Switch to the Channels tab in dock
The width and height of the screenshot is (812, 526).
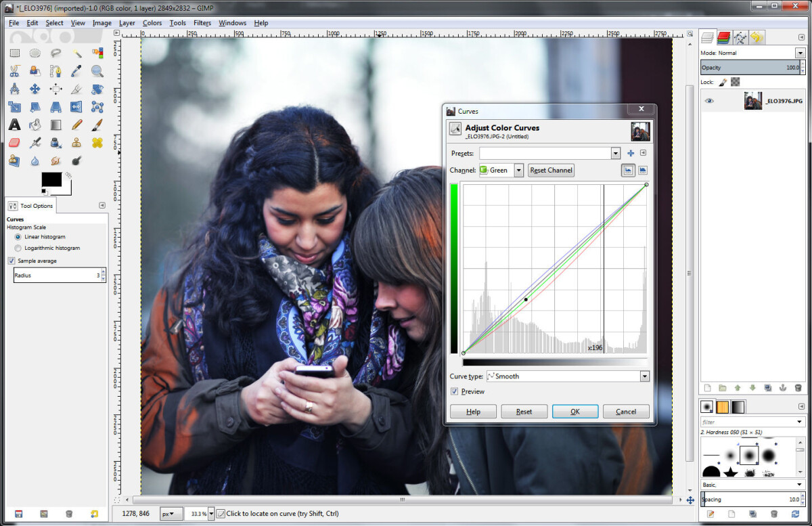[x=724, y=38]
